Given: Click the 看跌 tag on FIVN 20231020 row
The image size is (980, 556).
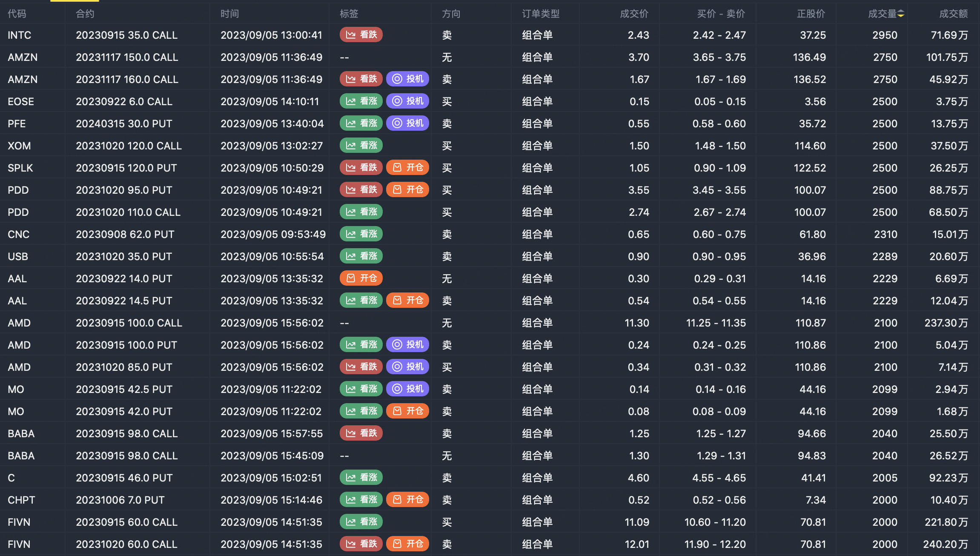Looking at the screenshot, I should tap(361, 544).
